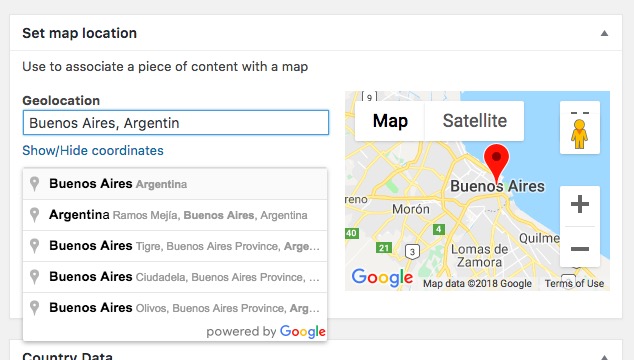
Task: Open Terms of Use link on map
Action: click(x=574, y=284)
